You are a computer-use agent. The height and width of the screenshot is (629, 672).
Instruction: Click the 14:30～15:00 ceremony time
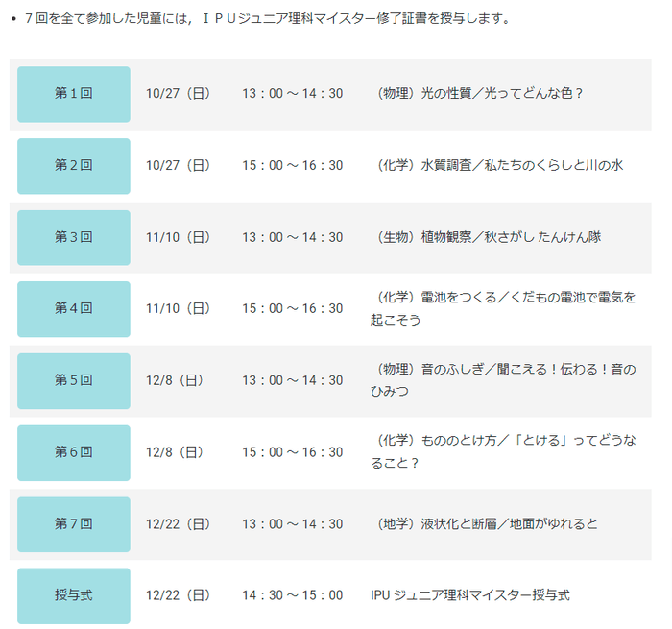pyautogui.click(x=292, y=595)
